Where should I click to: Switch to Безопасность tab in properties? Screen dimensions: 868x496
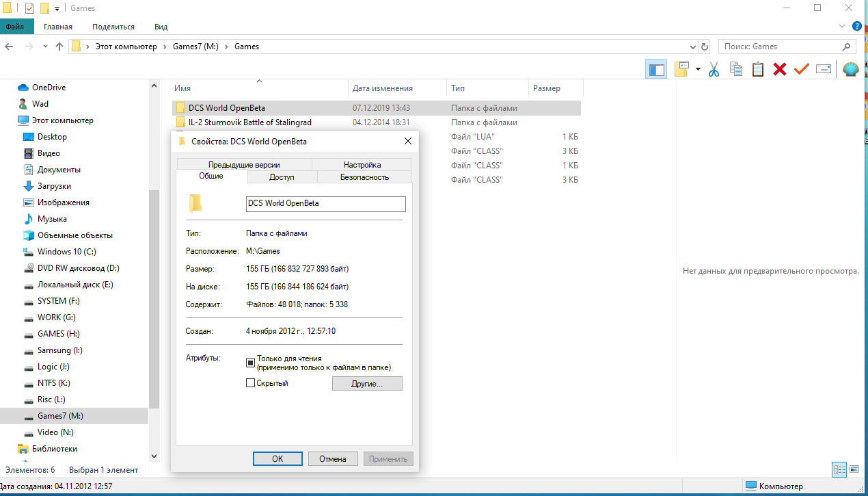[364, 177]
